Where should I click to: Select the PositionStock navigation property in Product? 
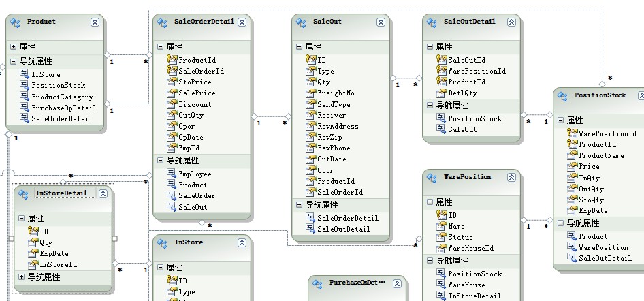[x=59, y=85]
